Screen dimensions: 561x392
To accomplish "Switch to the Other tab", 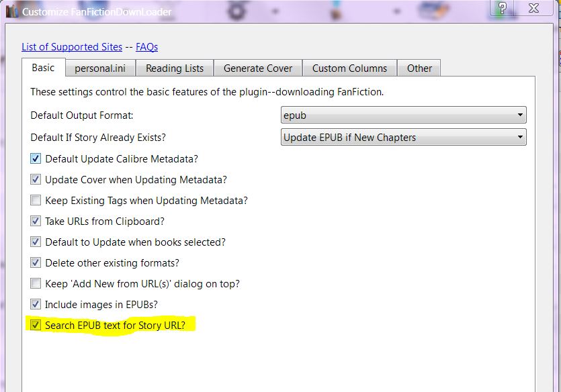I will tap(419, 68).
